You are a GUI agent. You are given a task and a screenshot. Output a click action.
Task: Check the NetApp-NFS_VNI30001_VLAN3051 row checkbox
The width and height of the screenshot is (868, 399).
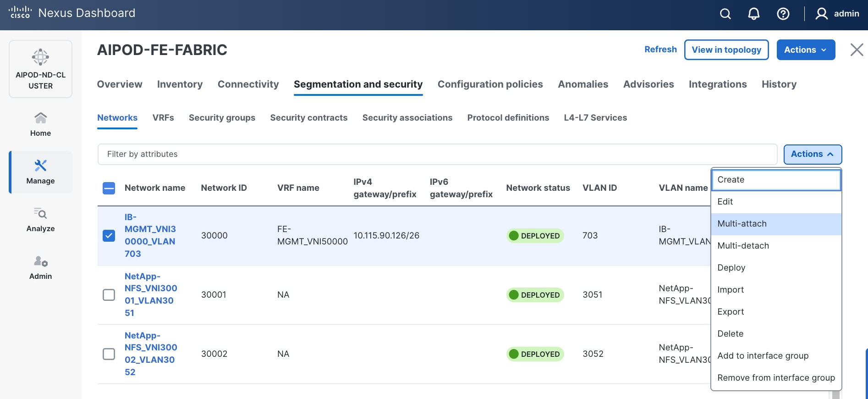pos(109,295)
